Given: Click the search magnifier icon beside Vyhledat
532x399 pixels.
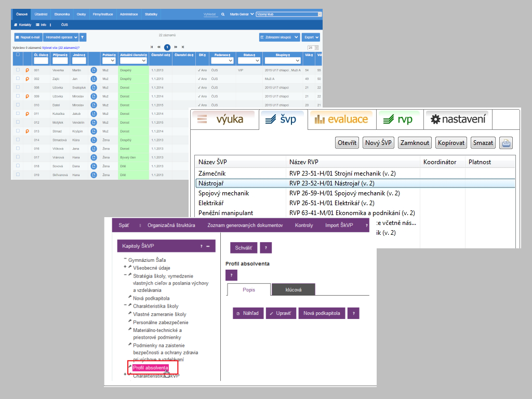Looking at the screenshot, I should [223, 14].
